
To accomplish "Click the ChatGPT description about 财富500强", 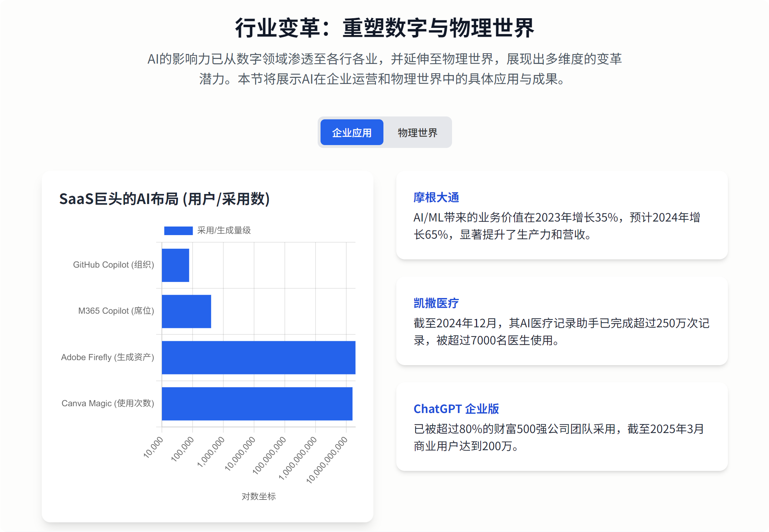I will [x=559, y=437].
